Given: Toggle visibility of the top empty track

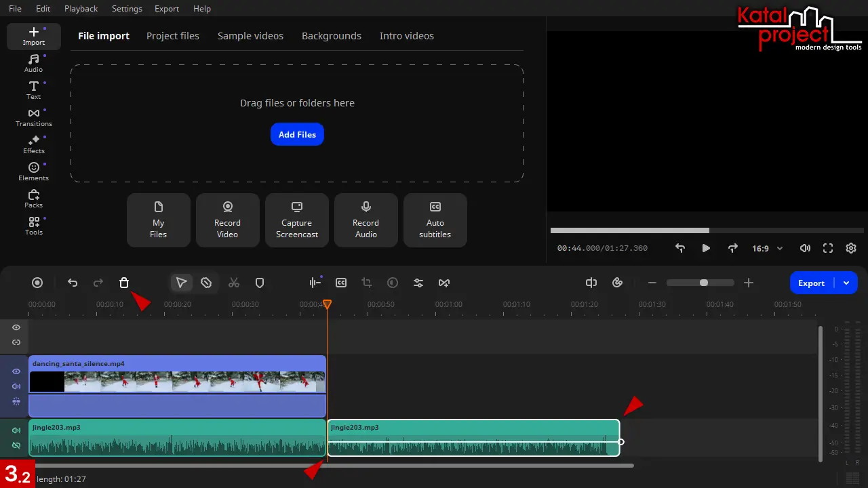Looking at the screenshot, I should [16, 327].
